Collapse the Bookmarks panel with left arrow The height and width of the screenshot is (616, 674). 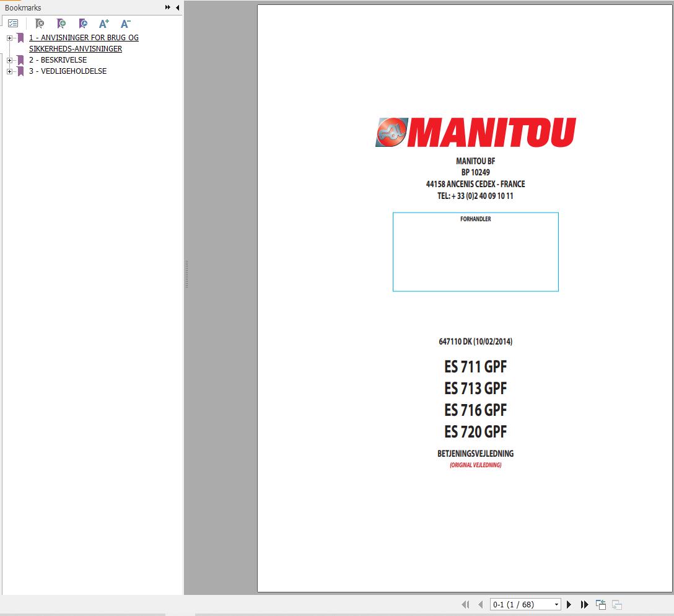(x=178, y=7)
